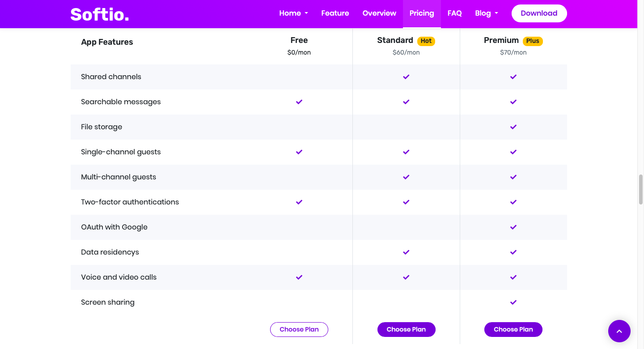
Task: Click Screen sharing checkmark under Premium
Action: click(513, 302)
